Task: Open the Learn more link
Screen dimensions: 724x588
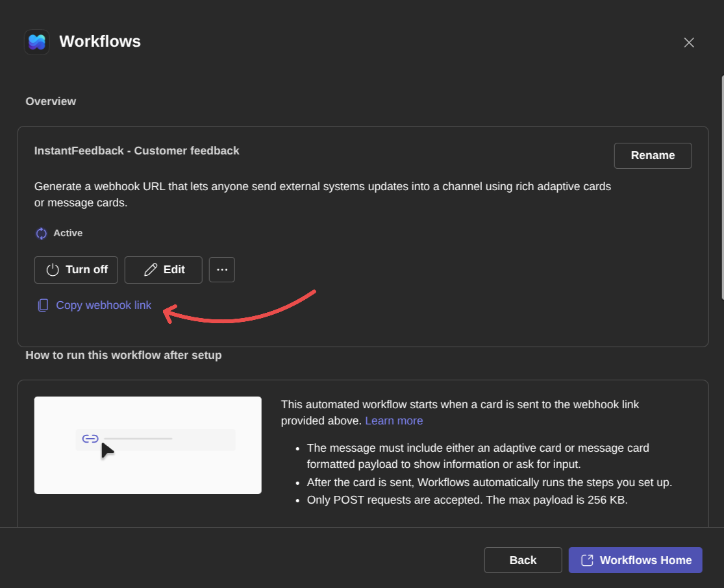Action: pos(394,421)
